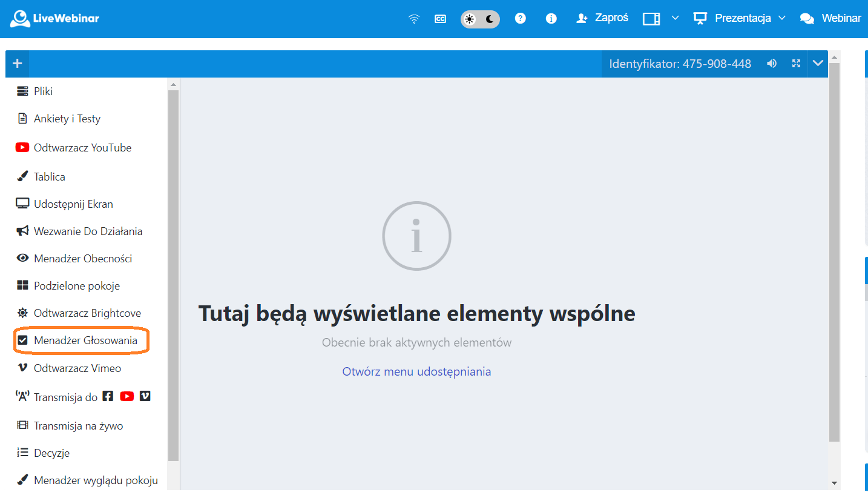Click the closed captions CC icon

click(440, 19)
